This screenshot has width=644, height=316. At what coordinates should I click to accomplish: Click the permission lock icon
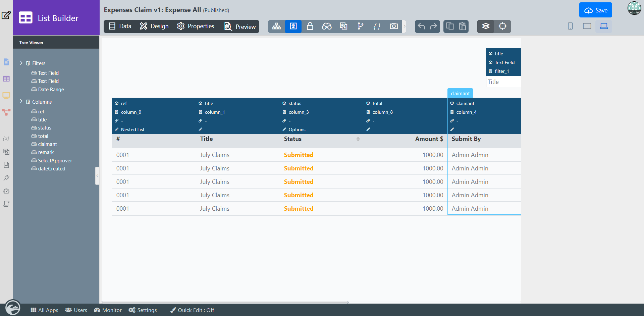pyautogui.click(x=310, y=26)
